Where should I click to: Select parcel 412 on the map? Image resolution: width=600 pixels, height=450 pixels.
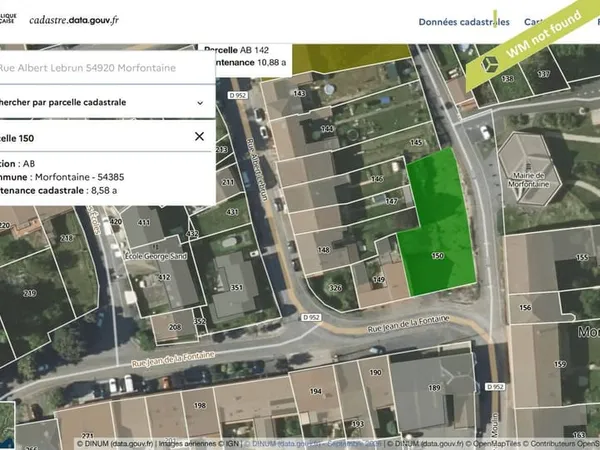(164, 277)
